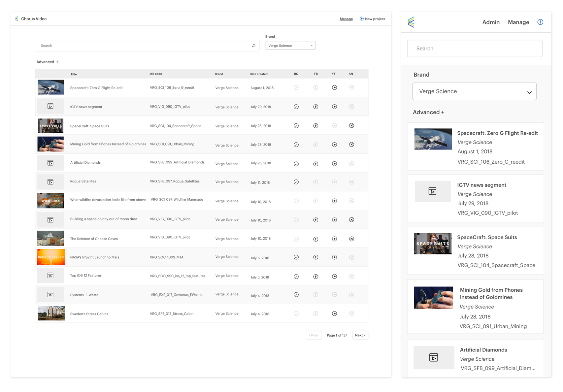Click Brightcove icon for Spacecraft: Zero G row
Screen dimensions: 563x392
296,87
